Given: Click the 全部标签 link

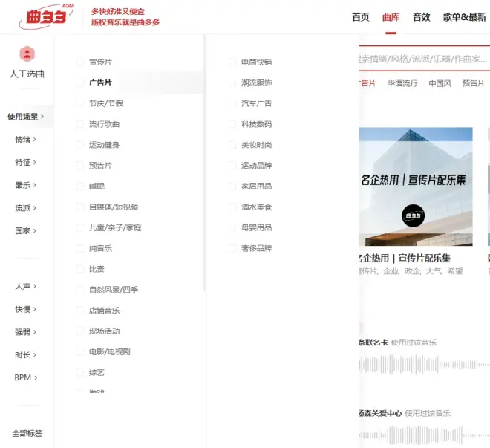Looking at the screenshot, I should point(27,433).
